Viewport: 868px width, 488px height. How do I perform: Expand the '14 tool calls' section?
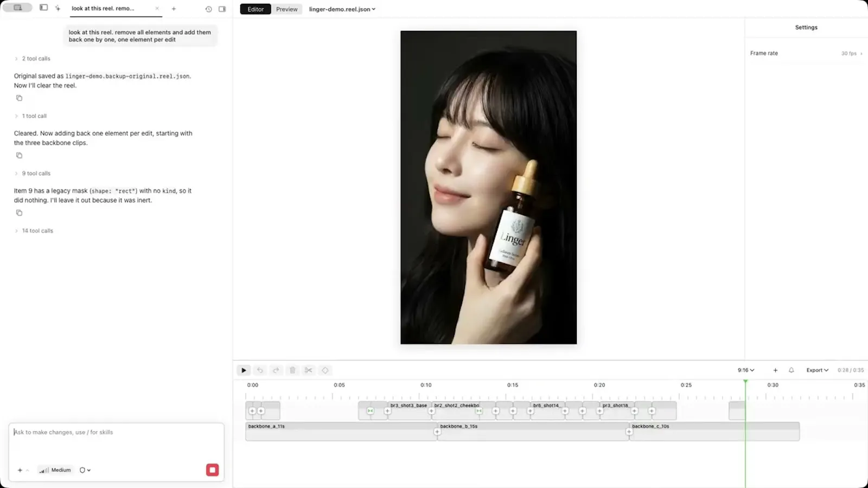(34, 231)
